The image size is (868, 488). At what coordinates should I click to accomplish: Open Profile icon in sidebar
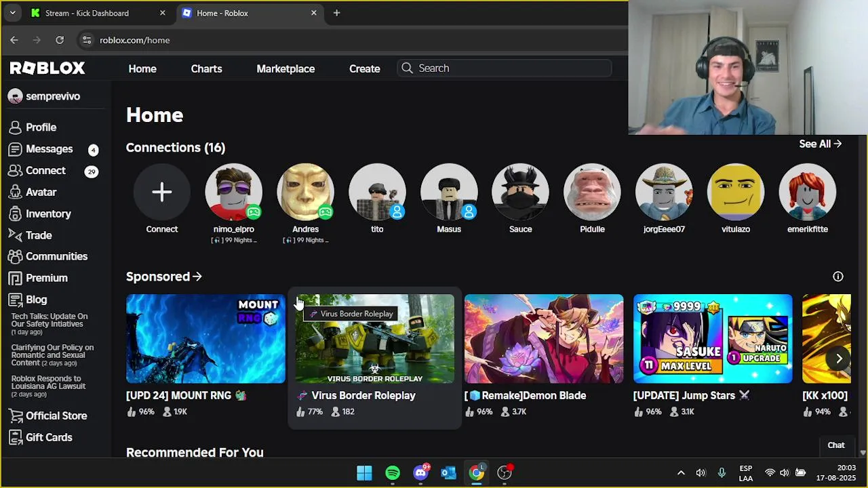click(15, 127)
